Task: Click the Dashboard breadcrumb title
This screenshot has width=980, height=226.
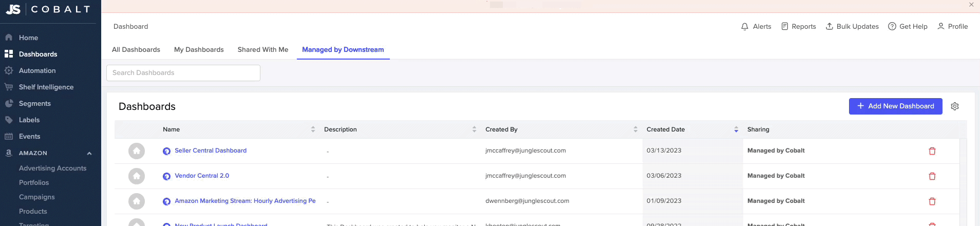Action: click(x=130, y=26)
